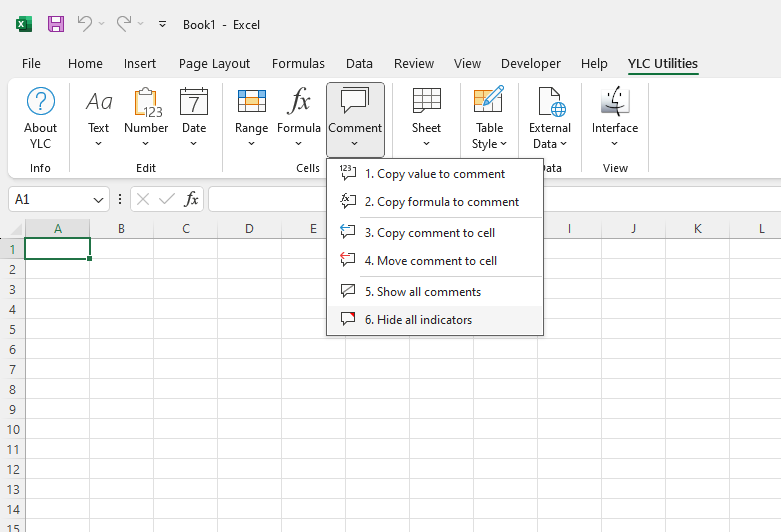Open the Developer ribbon tab

530,64
